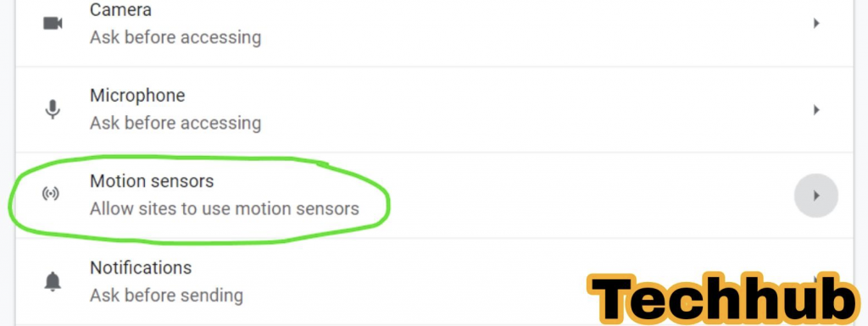The width and height of the screenshot is (868, 326).
Task: Select the Motion sensors entry
Action: [x=434, y=195]
